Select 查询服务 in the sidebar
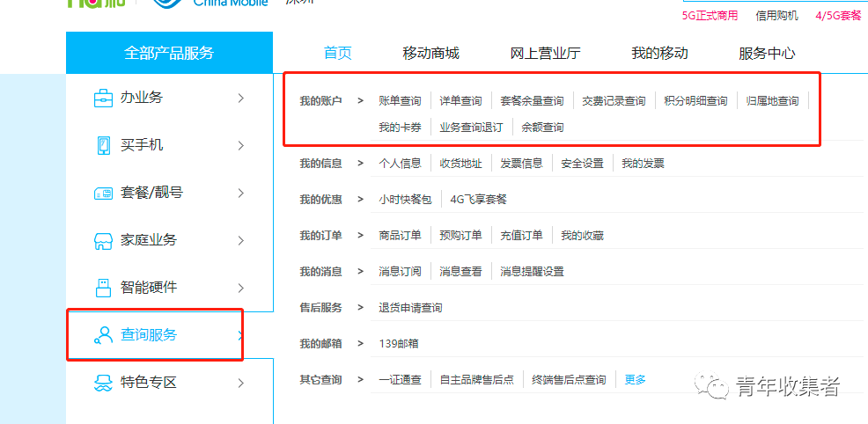The image size is (868, 424). click(149, 335)
